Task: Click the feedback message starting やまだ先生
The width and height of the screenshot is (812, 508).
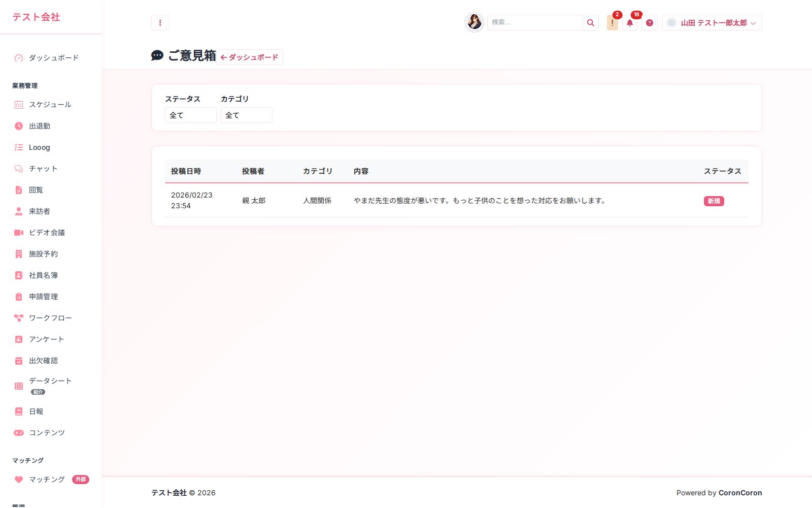Action: (480, 201)
